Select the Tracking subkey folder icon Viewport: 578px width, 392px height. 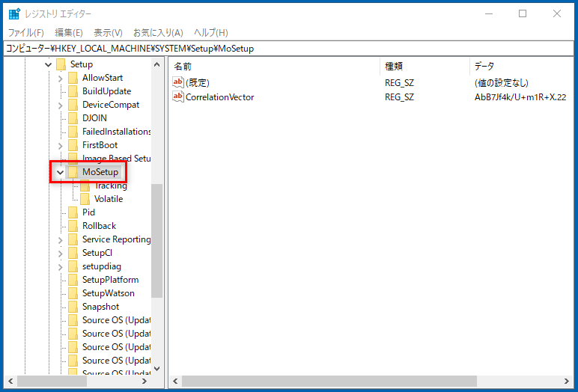[x=85, y=186]
